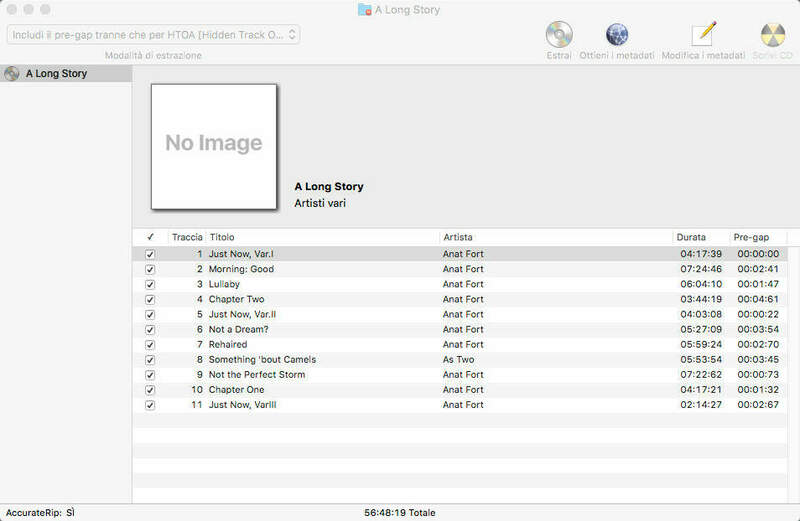This screenshot has width=800, height=521.
Task: Click the folder icon in window title
Action: pos(364,9)
